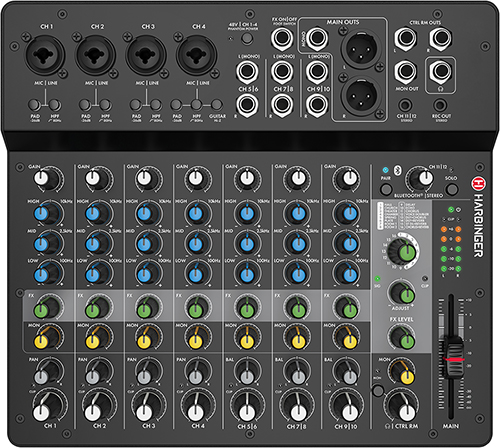Click the FX ADJUST parameter knob

[x=402, y=292]
